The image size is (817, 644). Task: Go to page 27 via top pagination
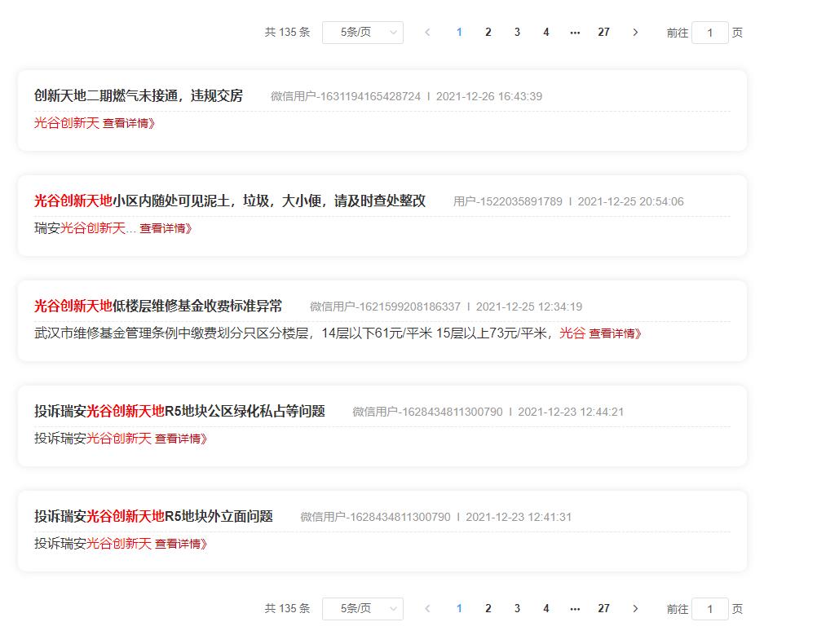[x=603, y=32]
